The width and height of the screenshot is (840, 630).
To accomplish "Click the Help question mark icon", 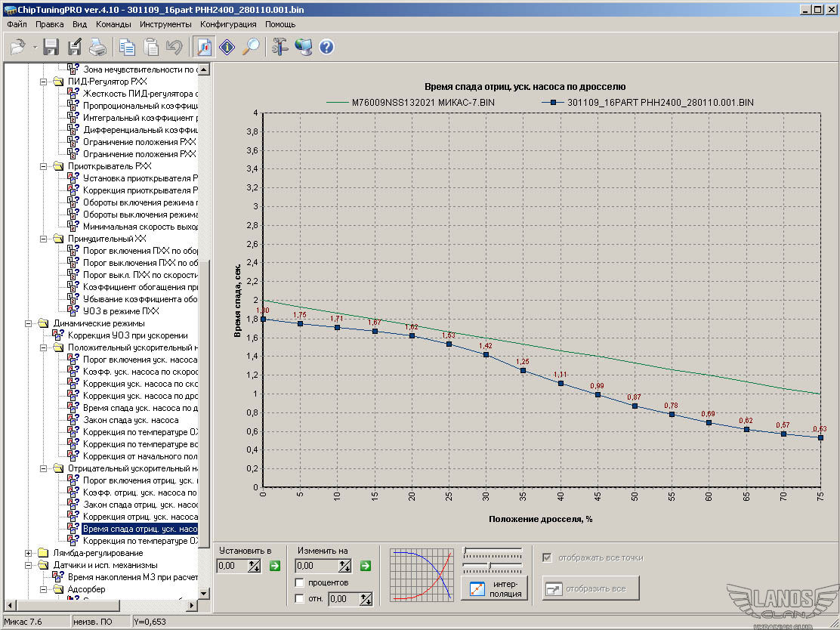I will [x=326, y=48].
